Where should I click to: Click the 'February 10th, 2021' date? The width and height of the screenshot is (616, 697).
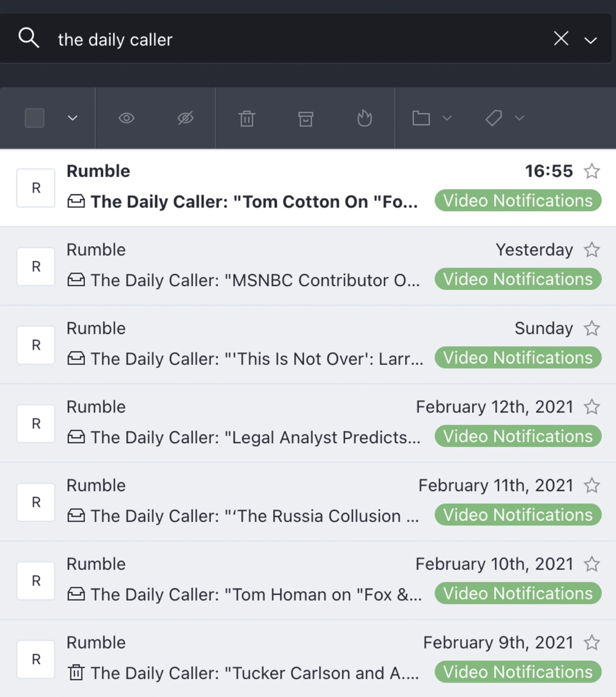[x=495, y=564]
